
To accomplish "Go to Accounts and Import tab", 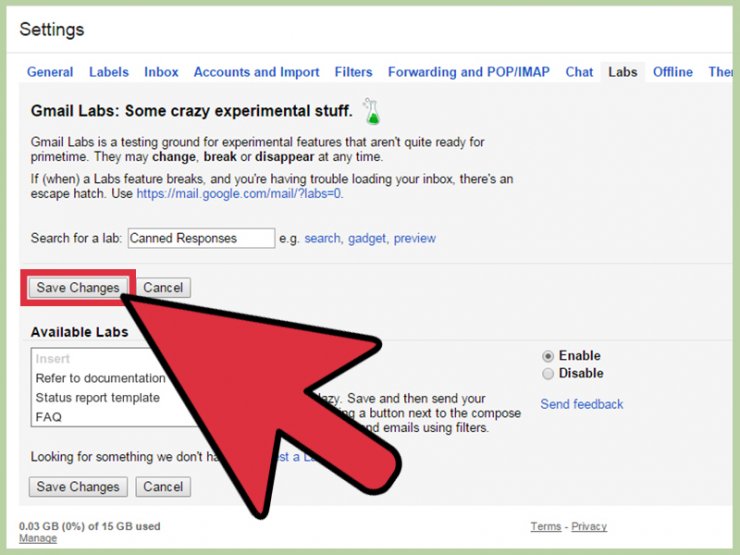I will coord(256,72).
